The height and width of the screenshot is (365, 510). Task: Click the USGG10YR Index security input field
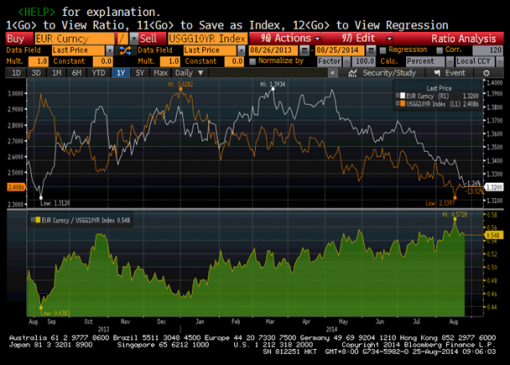(207, 39)
